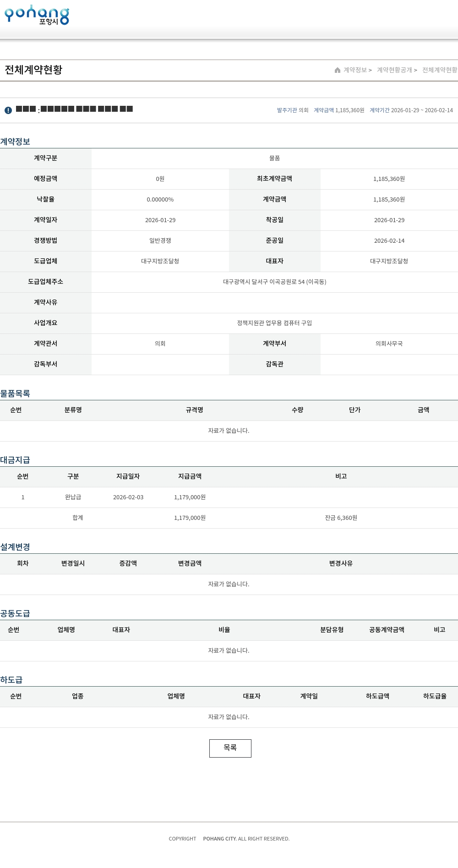Open the 계약정보 breadcrumb link
Viewport: 458px width, 868px height.
(355, 70)
